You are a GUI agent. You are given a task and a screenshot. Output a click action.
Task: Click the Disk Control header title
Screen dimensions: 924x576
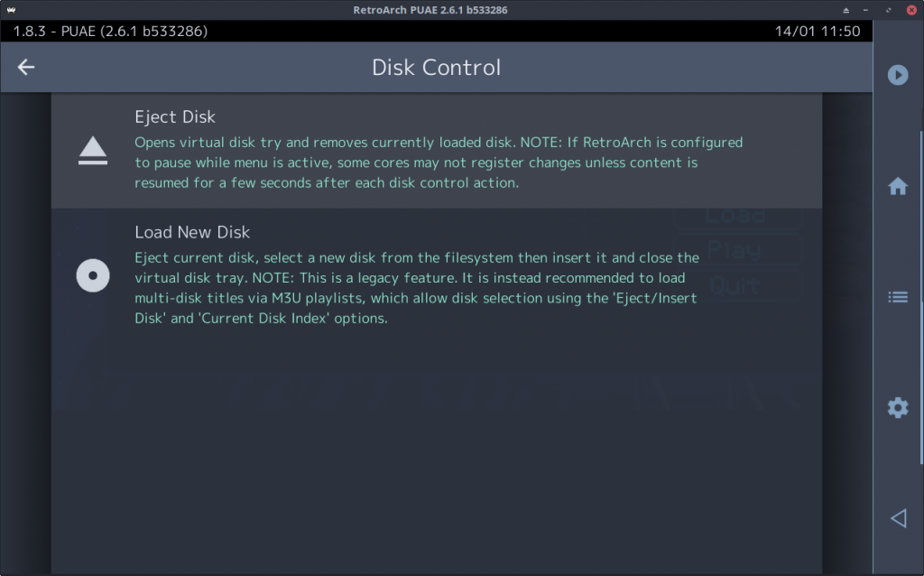[x=436, y=67]
